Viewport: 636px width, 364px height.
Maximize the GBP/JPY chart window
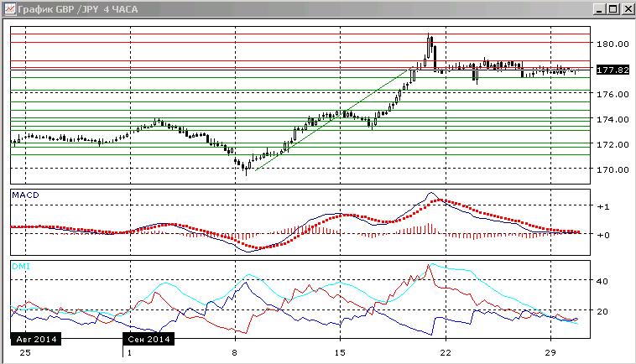(613, 9)
